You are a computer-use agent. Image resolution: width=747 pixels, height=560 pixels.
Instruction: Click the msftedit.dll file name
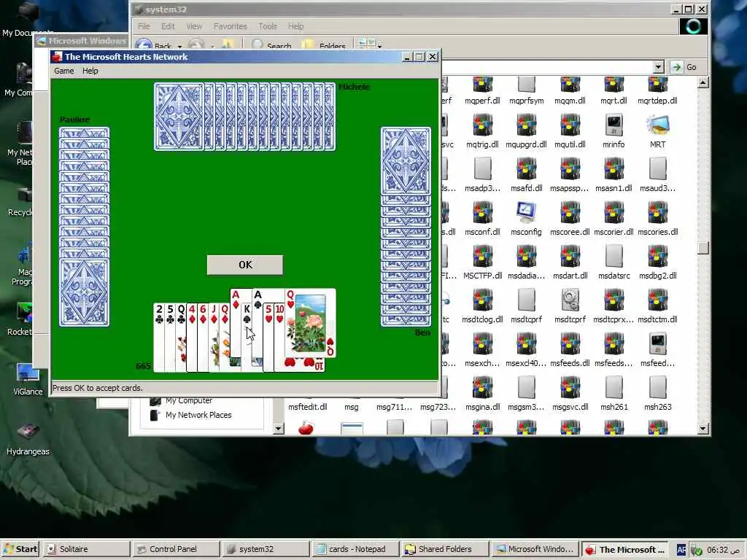(307, 407)
